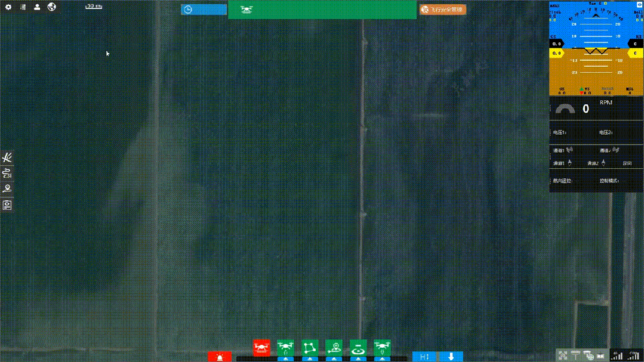This screenshot has width=644, height=362.
Task: Click the blue down arrow button
Action: [451, 357]
